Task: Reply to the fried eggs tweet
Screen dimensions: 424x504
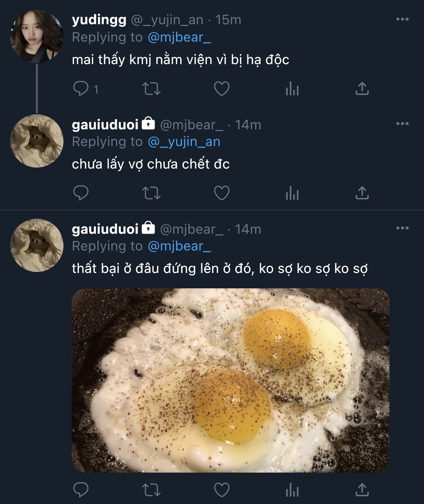Action: pyautogui.click(x=81, y=490)
